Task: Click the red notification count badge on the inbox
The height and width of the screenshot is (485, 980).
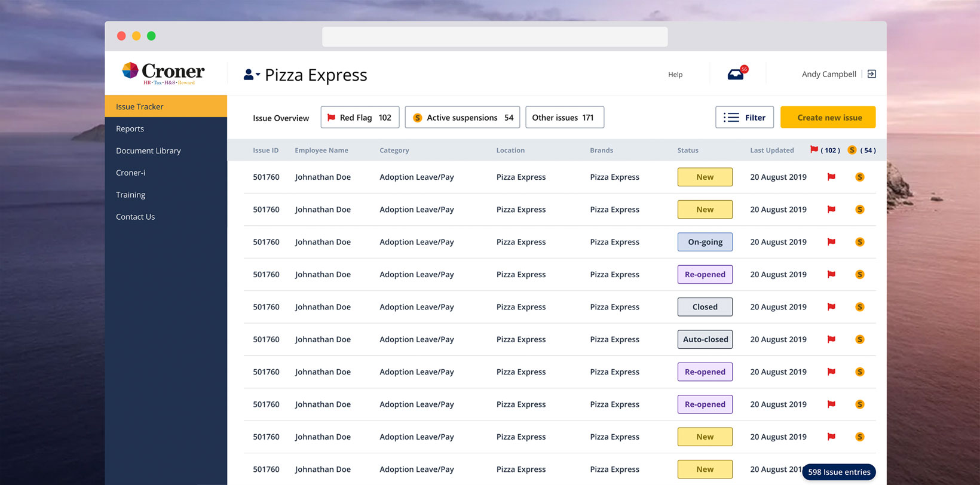Action: click(744, 69)
